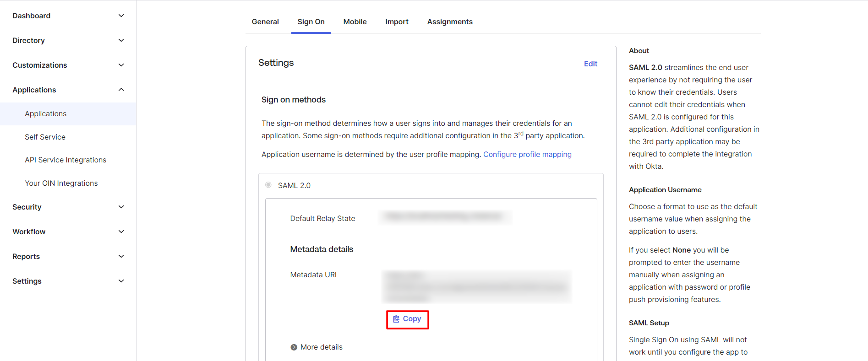Go to the Assignments tab
Screen dimensions: 868x361
coord(450,22)
